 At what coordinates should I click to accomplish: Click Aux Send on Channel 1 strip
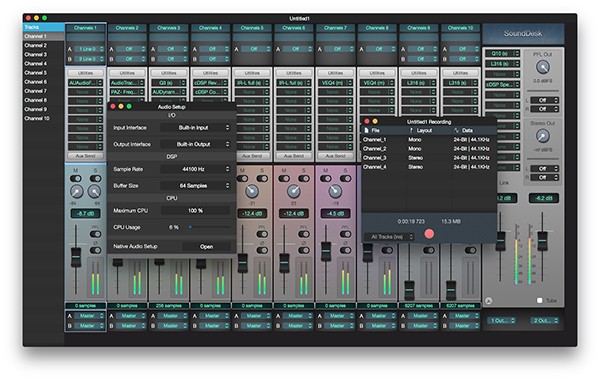click(x=85, y=156)
